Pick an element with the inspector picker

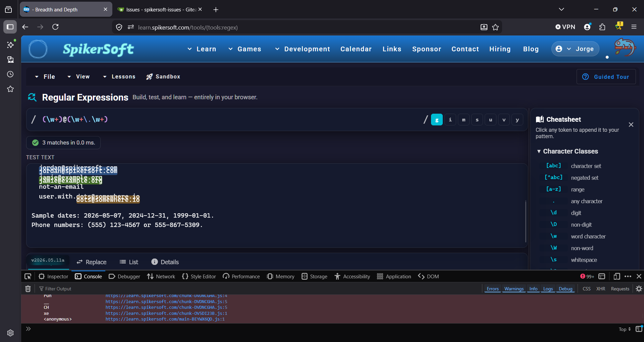[28, 276]
